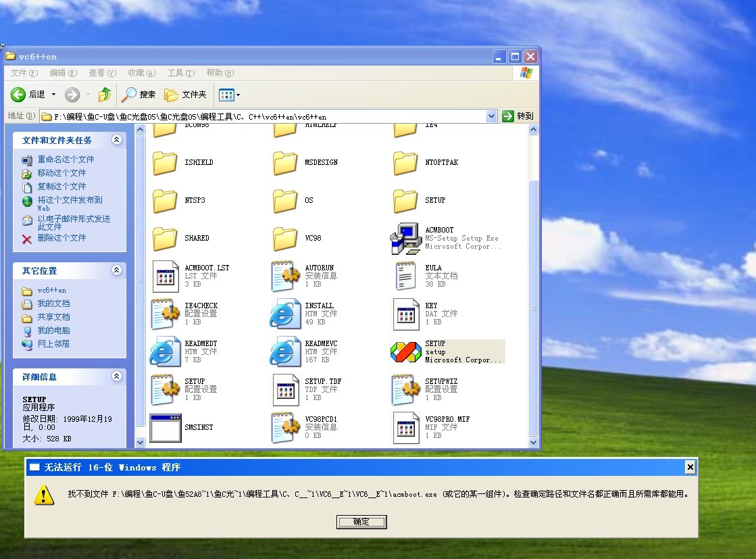Click the Back arrow toolbar icon
Viewport: 756px width, 559px height.
(18, 95)
